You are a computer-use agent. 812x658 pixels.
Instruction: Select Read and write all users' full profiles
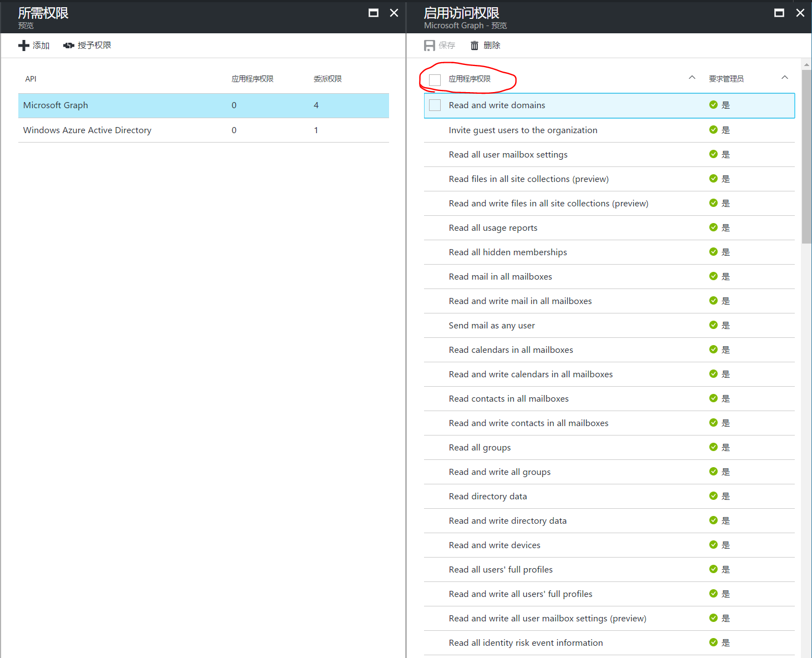pyautogui.click(x=609, y=594)
